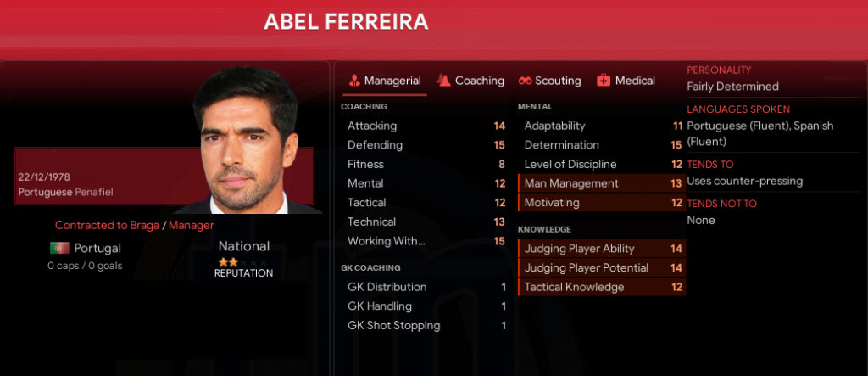Click the Medical kit icon
Viewport: 868px width, 376px height.
(x=604, y=81)
